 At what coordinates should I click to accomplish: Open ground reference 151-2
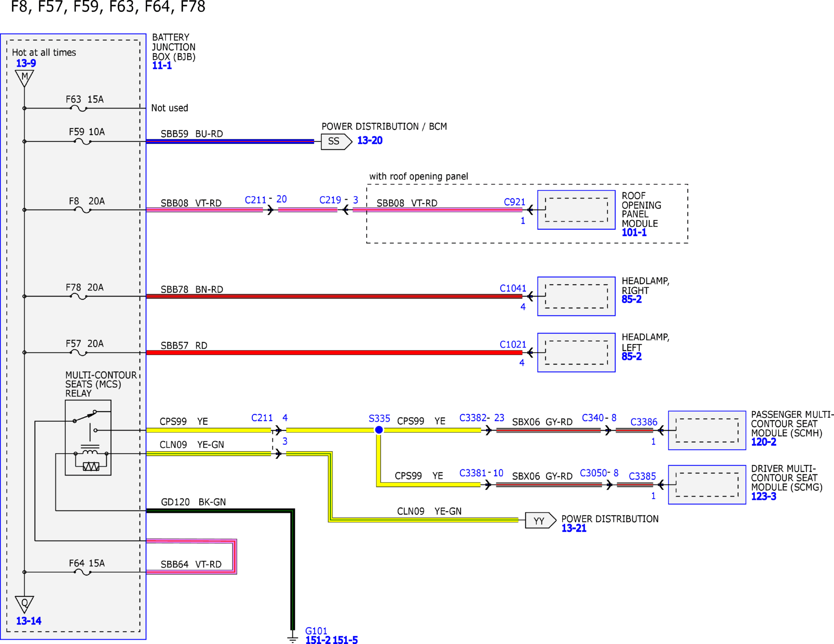[318, 640]
